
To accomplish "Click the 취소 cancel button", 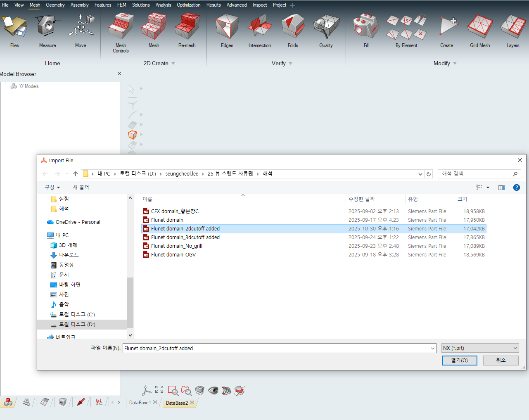I will tap(501, 361).
